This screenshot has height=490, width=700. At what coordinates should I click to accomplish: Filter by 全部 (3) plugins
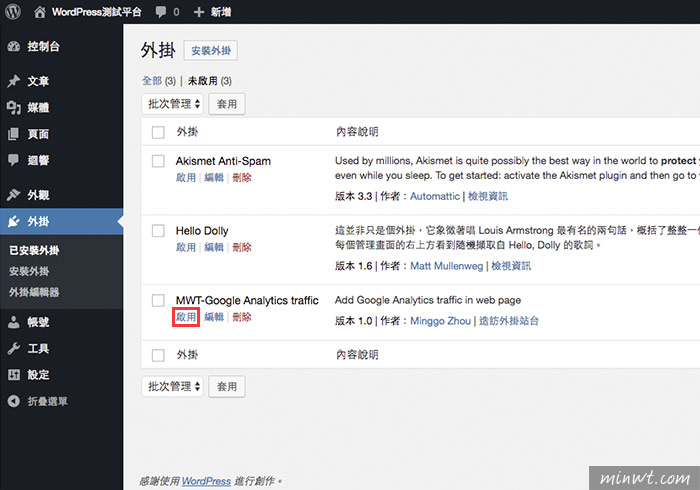click(159, 81)
